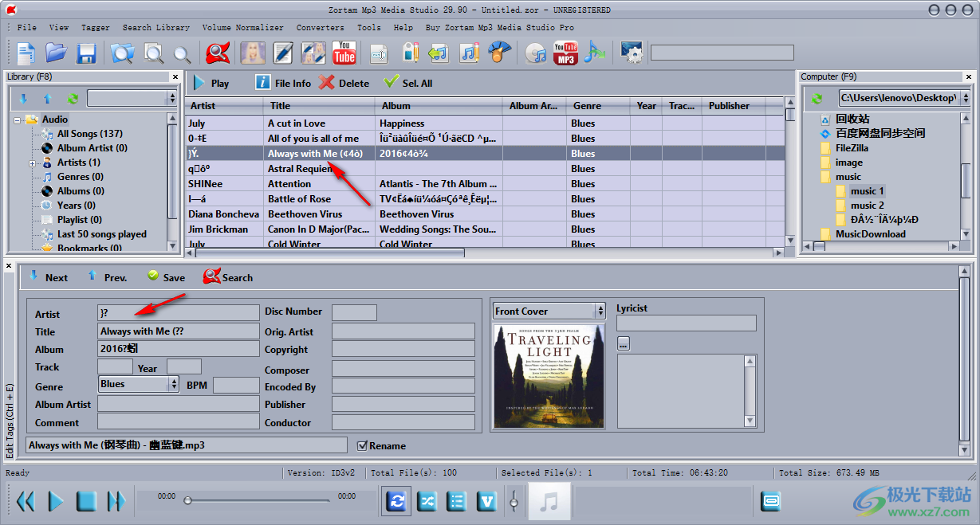
Task: Click the Play button above the song list
Action: [x=211, y=83]
